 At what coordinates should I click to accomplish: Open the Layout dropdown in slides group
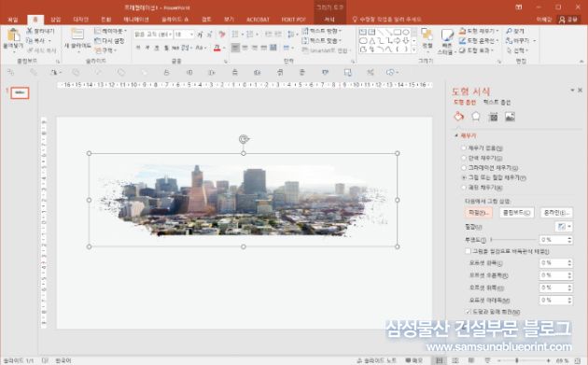tap(111, 31)
